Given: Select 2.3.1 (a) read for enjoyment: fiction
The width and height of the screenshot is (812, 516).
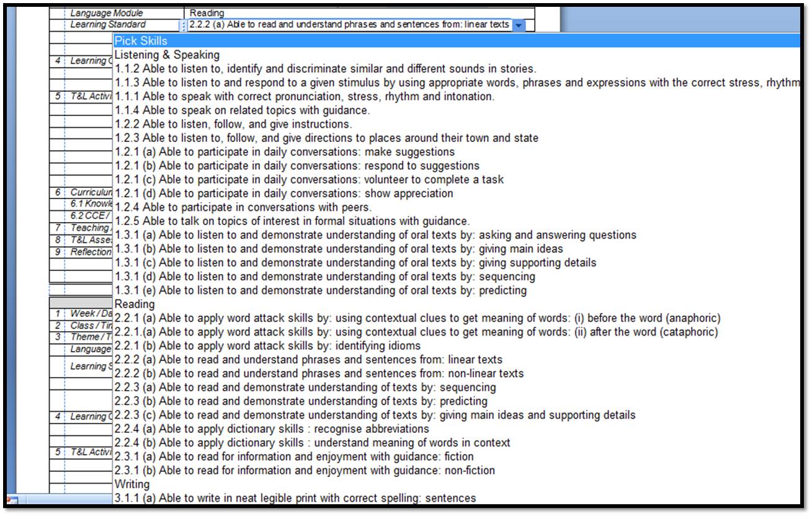Looking at the screenshot, I should pyautogui.click(x=294, y=456).
